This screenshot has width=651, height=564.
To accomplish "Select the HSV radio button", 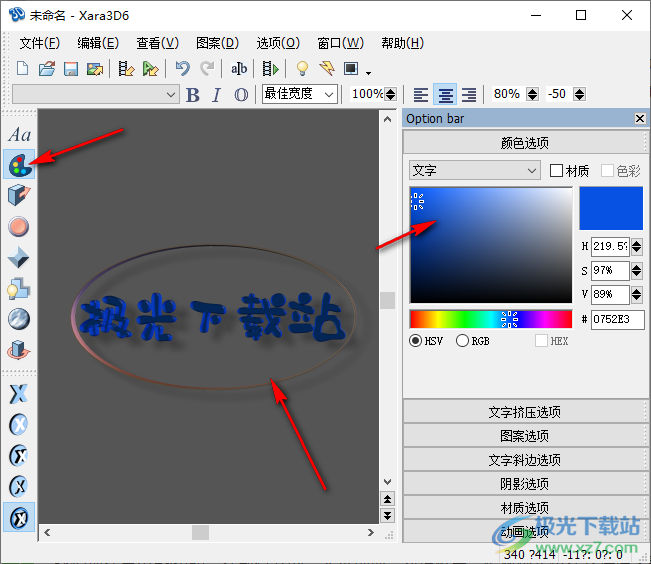I will (x=415, y=341).
